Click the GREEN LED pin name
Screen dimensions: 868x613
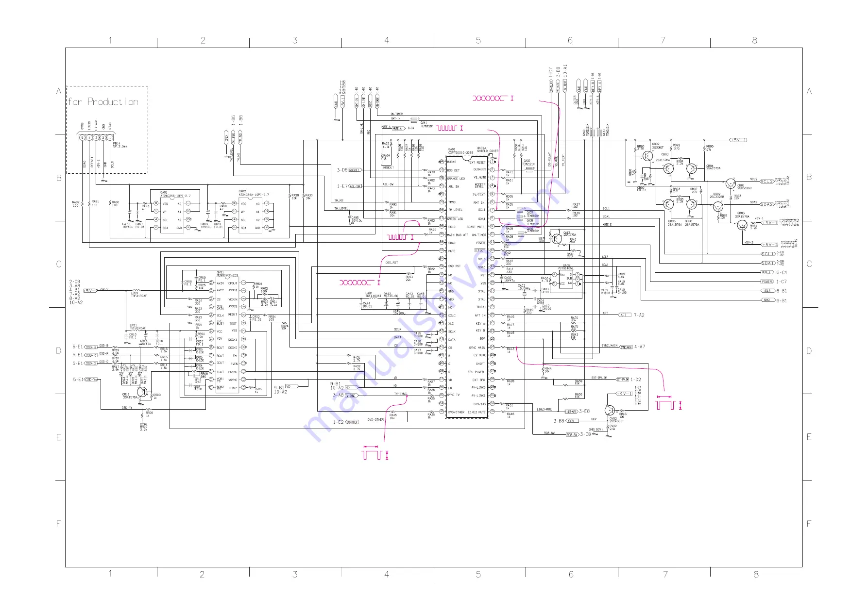tap(455, 219)
